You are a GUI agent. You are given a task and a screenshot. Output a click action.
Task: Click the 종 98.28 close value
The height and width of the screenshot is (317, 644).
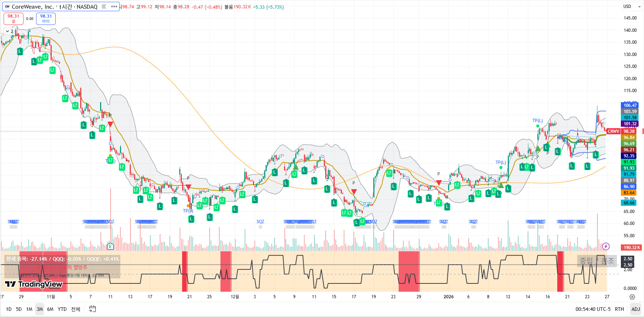click(181, 7)
